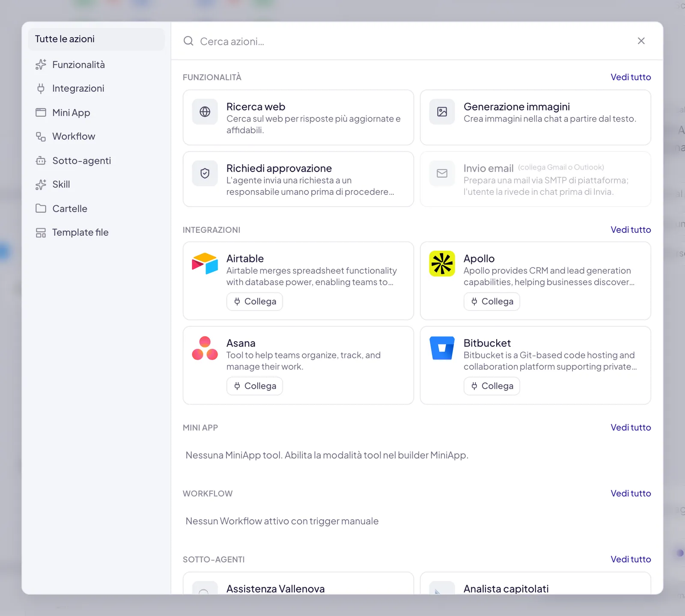This screenshot has width=685, height=616.
Task: Click the search magnifier icon
Action: pyautogui.click(x=188, y=41)
